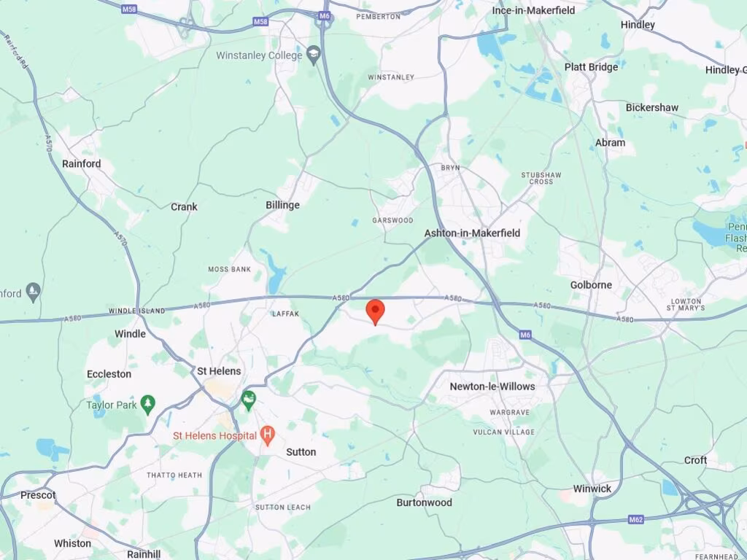
Task: Click the M6 shield near Pemberton
Action: 325,16
